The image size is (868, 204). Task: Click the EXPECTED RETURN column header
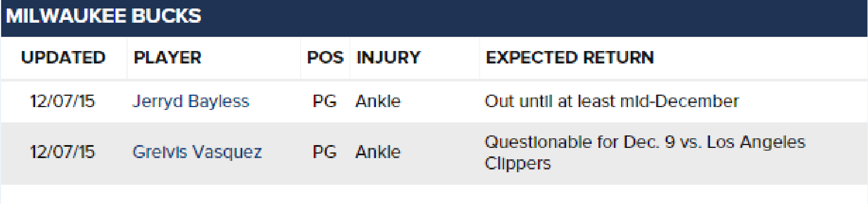point(570,57)
